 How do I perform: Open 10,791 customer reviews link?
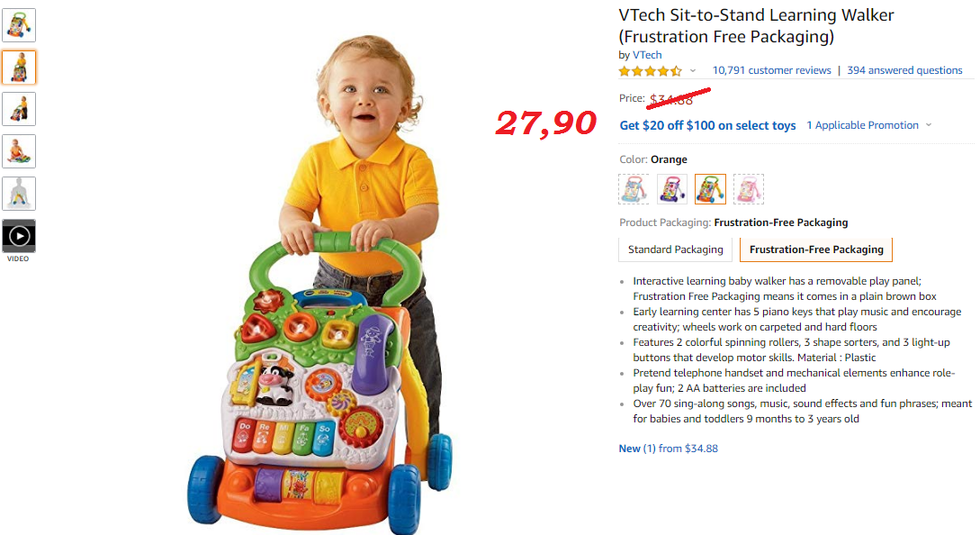(771, 71)
